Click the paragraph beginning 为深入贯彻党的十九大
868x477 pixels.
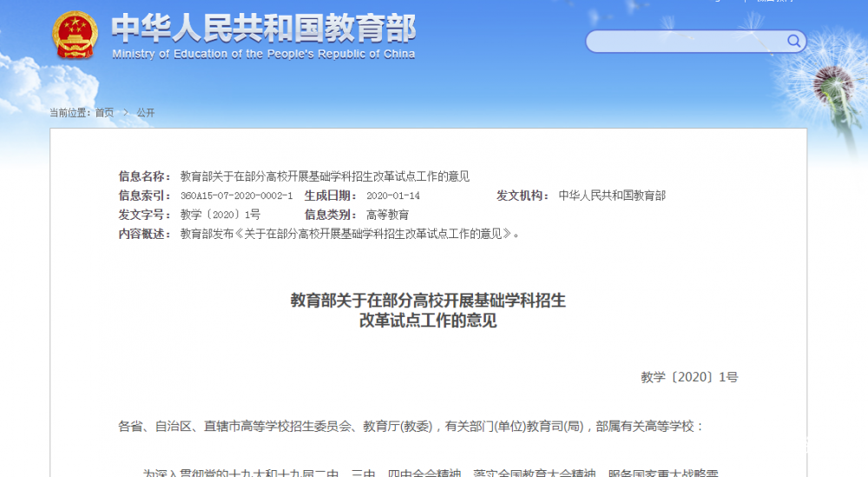[431, 473]
